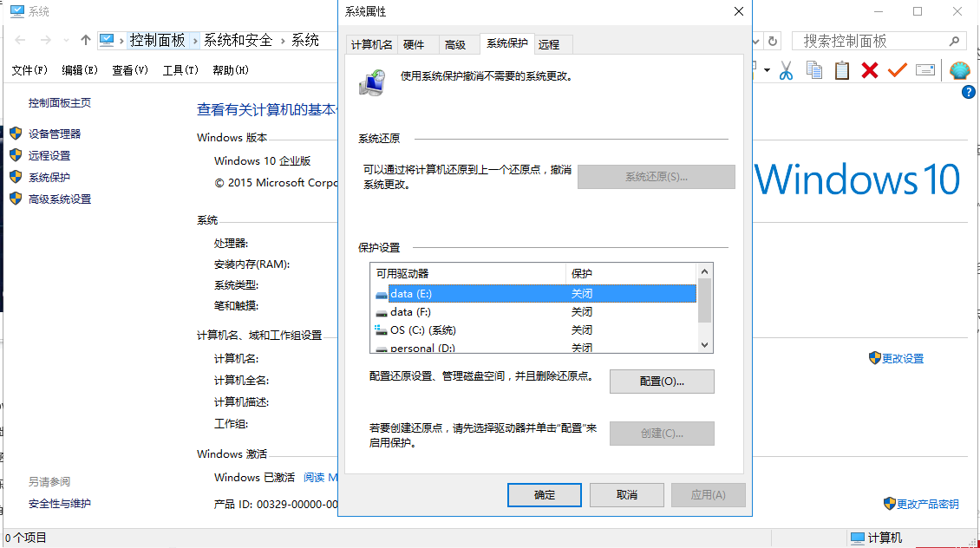Switch to 硬件 tab
This screenshot has width=980, height=548.
point(414,44)
